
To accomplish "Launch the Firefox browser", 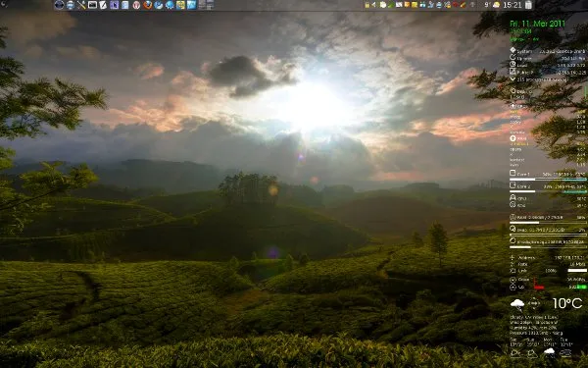I will tap(148, 5).
